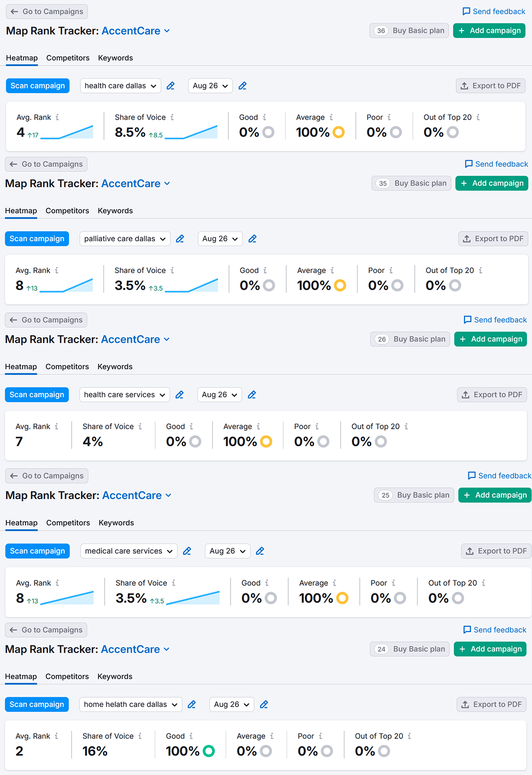532x775 pixels.
Task: Click edit pencil beside "home helath care dallas"
Action: click(192, 705)
